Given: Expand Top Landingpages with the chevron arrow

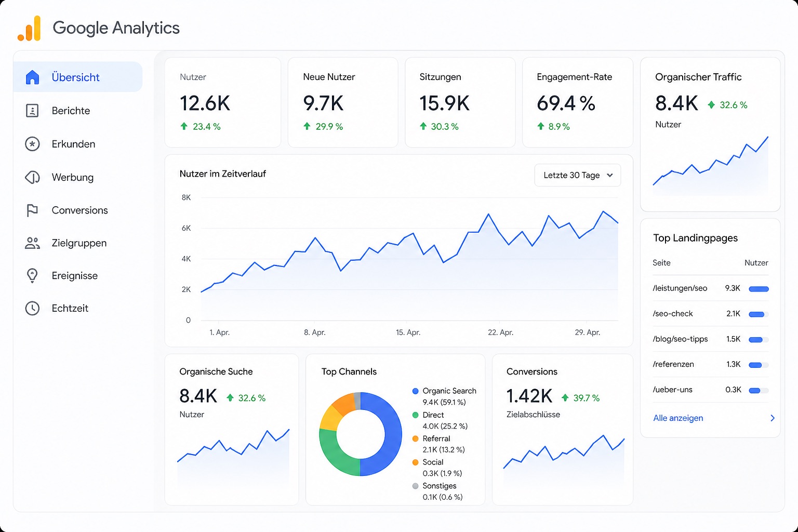Looking at the screenshot, I should 773,418.
